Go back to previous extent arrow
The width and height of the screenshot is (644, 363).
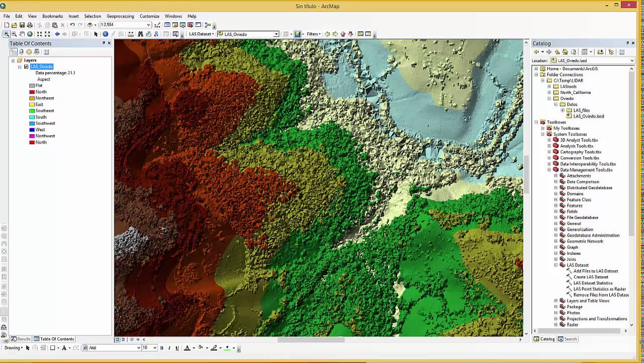[x=57, y=34]
